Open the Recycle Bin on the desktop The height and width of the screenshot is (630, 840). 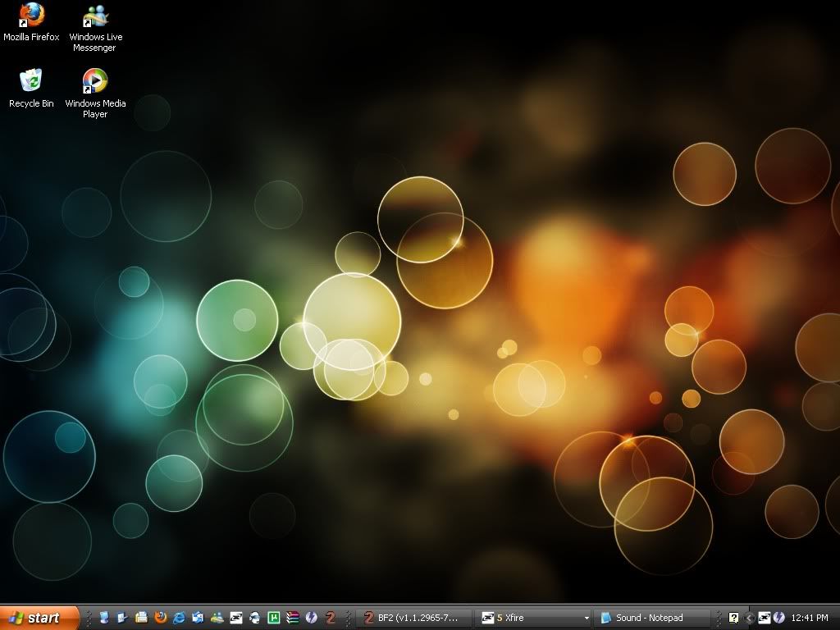[x=31, y=89]
